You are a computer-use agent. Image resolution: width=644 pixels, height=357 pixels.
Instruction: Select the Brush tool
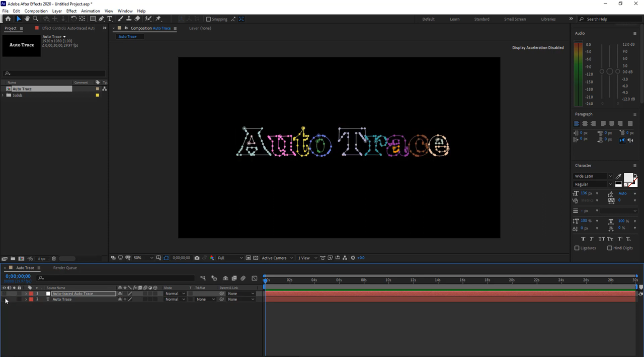(120, 19)
